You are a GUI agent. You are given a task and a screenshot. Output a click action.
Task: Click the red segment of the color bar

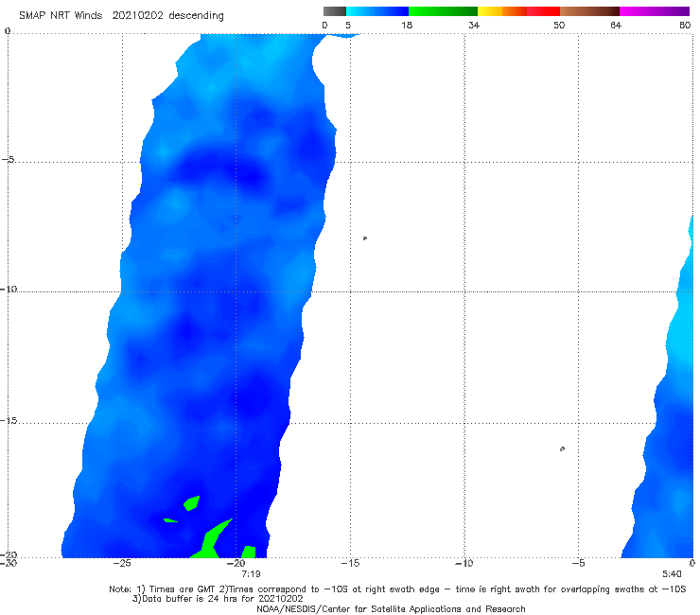point(543,11)
